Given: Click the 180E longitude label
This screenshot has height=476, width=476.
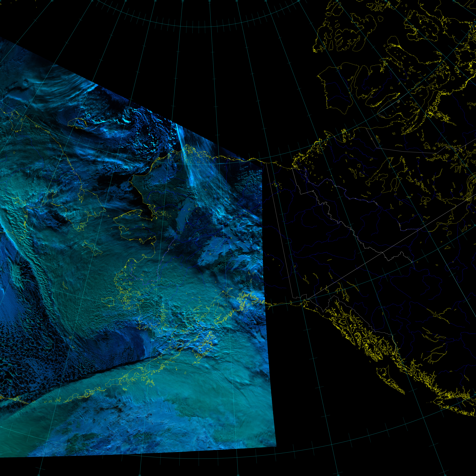Looking at the screenshot, I should coord(126,1).
